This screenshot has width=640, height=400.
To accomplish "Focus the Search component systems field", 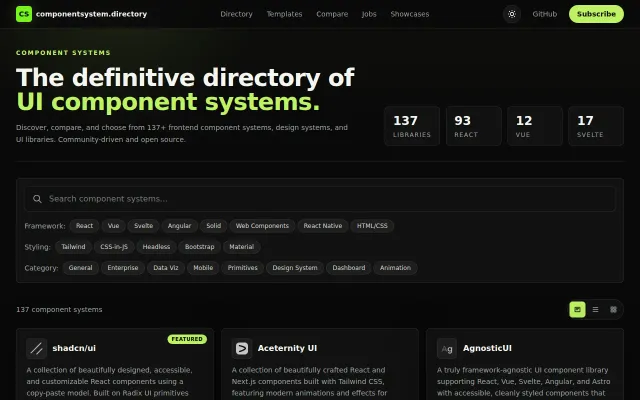I will click(x=320, y=199).
